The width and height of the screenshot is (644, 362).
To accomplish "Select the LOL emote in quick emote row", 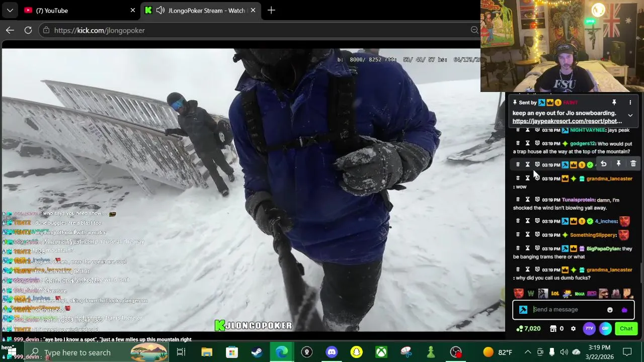I will [555, 293].
